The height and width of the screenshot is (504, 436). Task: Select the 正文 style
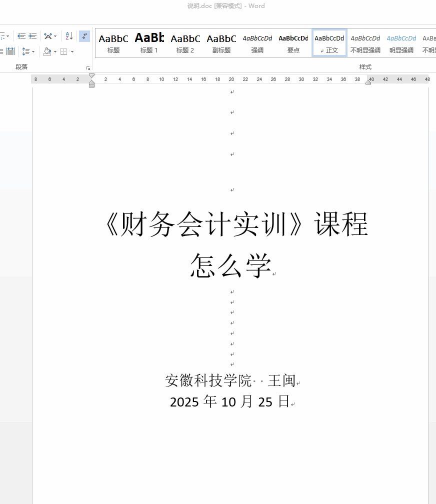[x=329, y=43]
